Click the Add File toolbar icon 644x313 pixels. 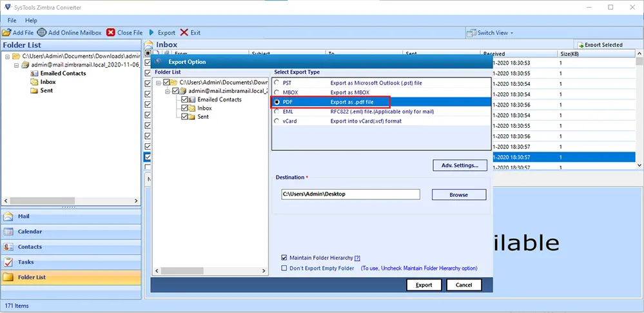point(6,32)
